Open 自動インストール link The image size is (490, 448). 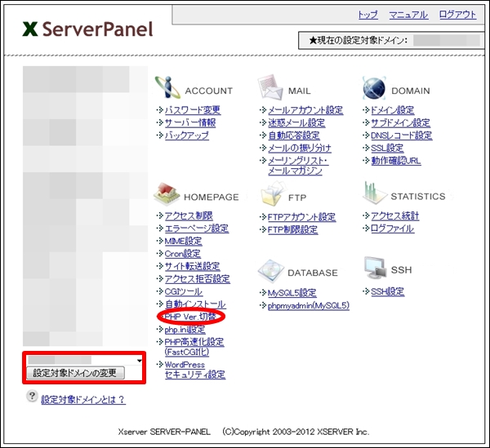pyautogui.click(x=195, y=304)
